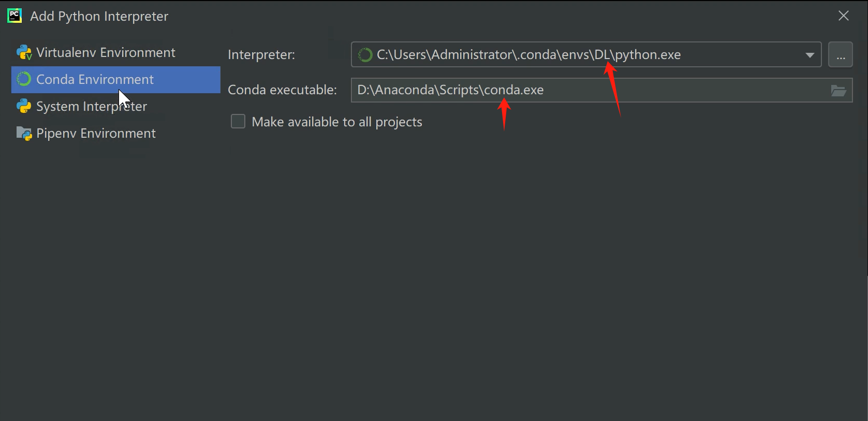Click the conda loading spinner in Interpreter field
The image size is (868, 421).
(365, 54)
